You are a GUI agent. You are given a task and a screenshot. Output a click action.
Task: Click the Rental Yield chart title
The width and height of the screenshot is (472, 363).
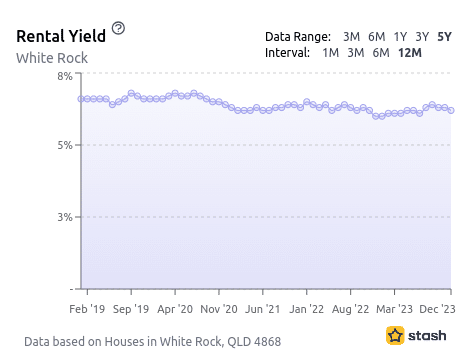pos(61,36)
